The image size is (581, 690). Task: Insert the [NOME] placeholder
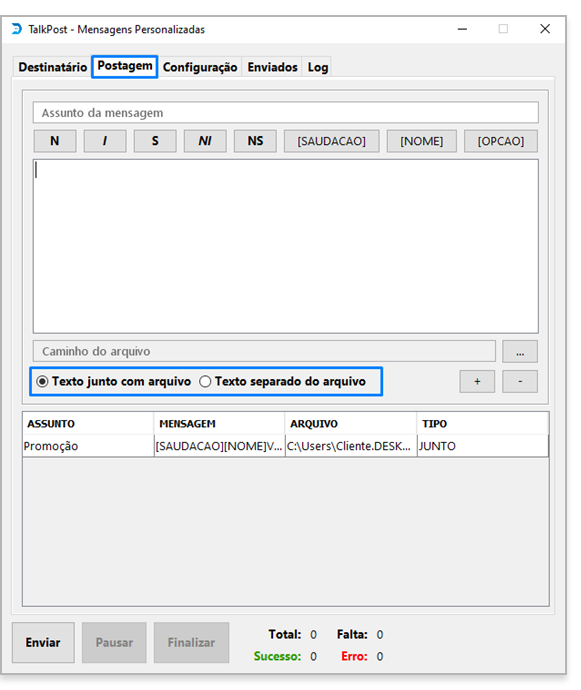point(421,141)
